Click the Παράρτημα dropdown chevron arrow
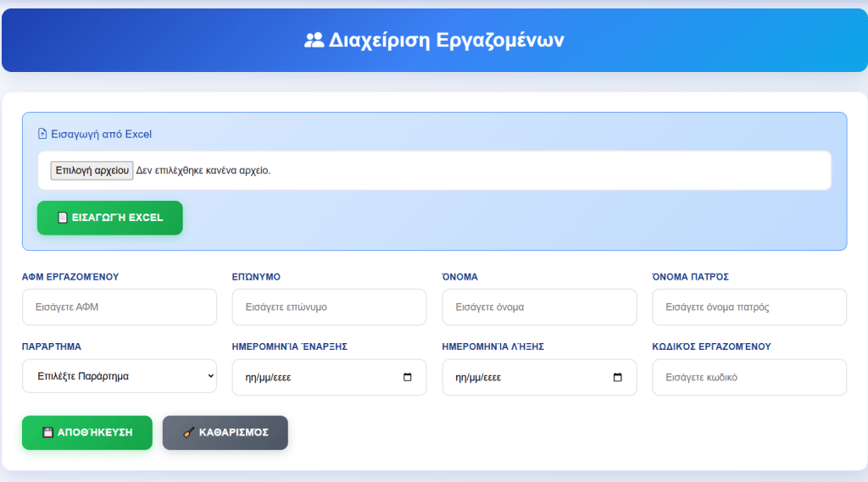 tap(210, 376)
